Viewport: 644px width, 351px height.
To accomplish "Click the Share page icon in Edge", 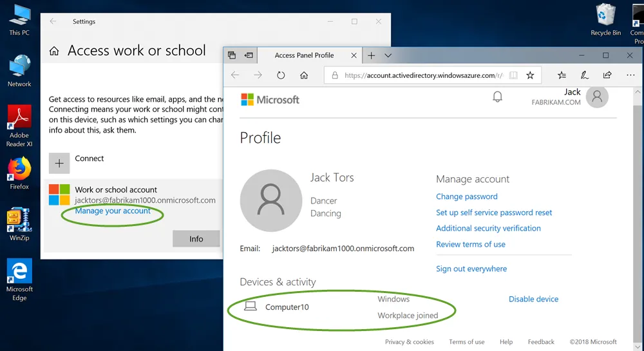I will [607, 75].
